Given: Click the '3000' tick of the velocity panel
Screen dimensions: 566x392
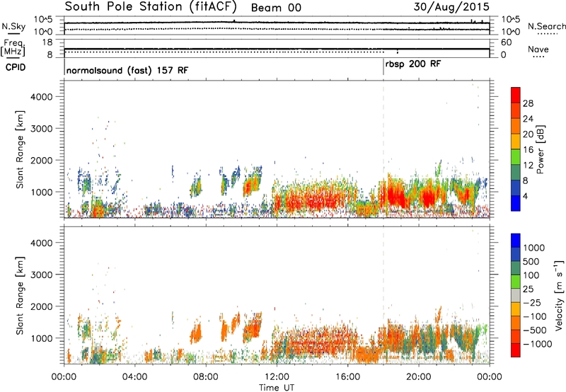Looking at the screenshot, I should [41, 275].
